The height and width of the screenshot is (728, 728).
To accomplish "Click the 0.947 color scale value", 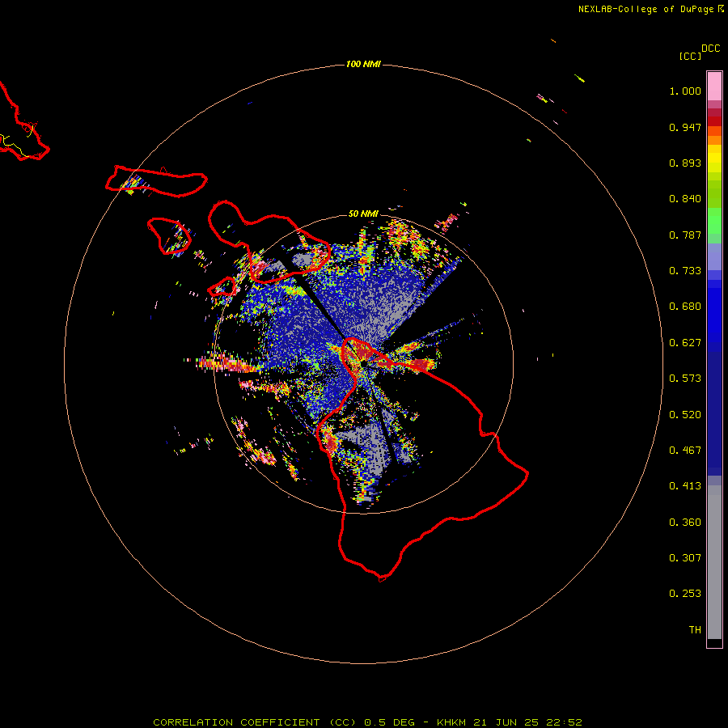I will (x=685, y=127).
